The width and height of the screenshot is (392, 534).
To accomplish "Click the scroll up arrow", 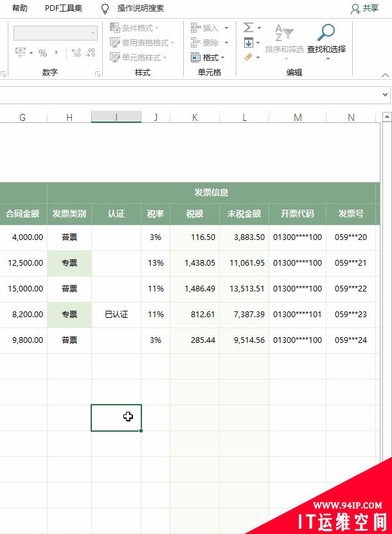I will tap(387, 117).
